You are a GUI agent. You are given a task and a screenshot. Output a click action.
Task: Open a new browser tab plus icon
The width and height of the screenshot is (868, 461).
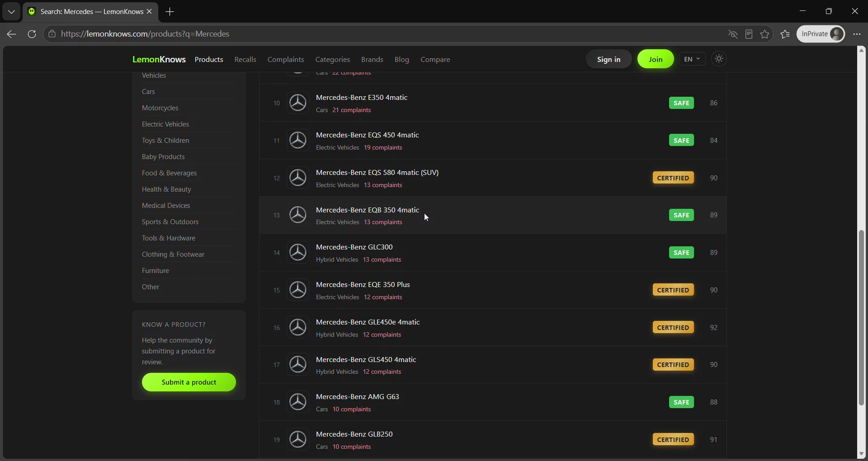point(170,12)
